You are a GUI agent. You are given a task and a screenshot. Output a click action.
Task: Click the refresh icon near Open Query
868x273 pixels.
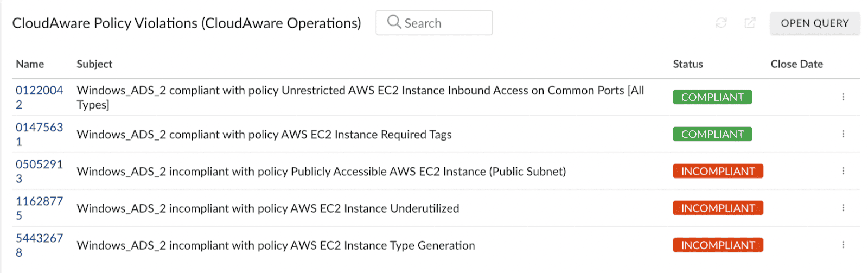721,23
